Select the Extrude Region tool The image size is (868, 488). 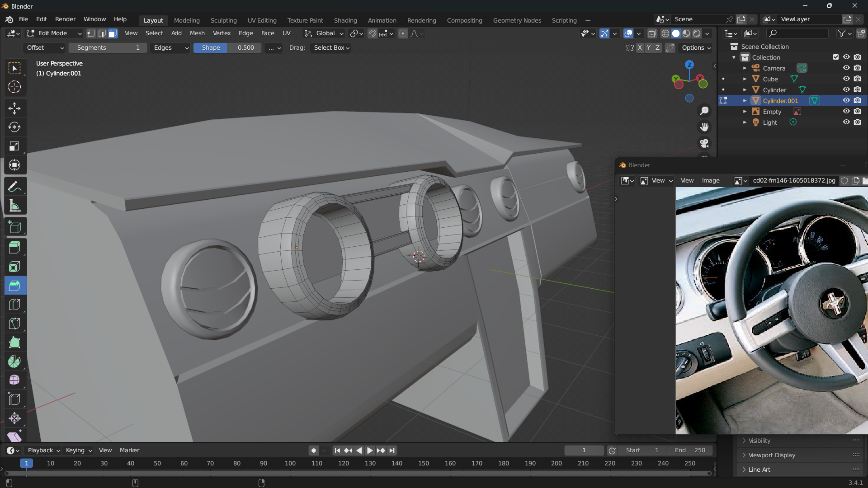pos(14,248)
